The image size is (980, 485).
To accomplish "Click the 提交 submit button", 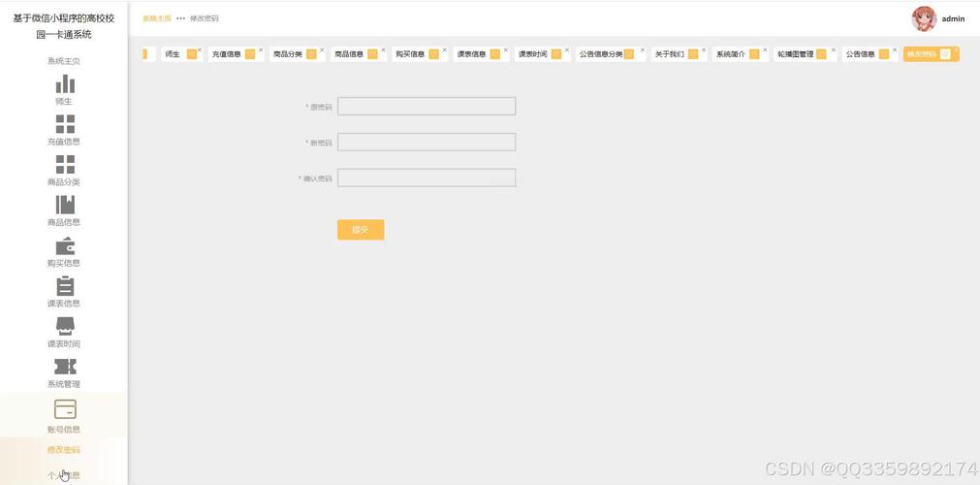I will click(361, 230).
